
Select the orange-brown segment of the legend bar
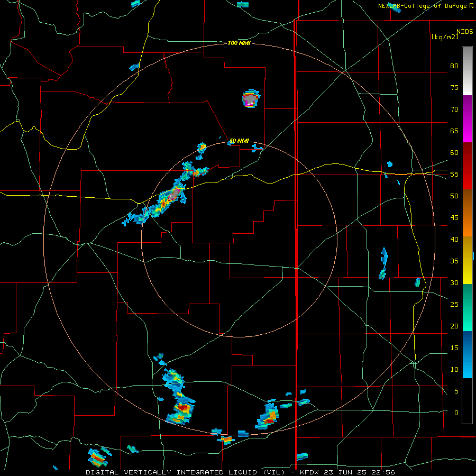[x=467, y=213]
